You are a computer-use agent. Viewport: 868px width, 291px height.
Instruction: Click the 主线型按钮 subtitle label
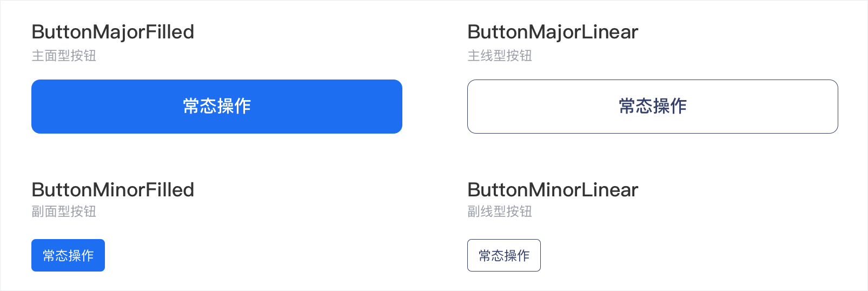pos(500,56)
